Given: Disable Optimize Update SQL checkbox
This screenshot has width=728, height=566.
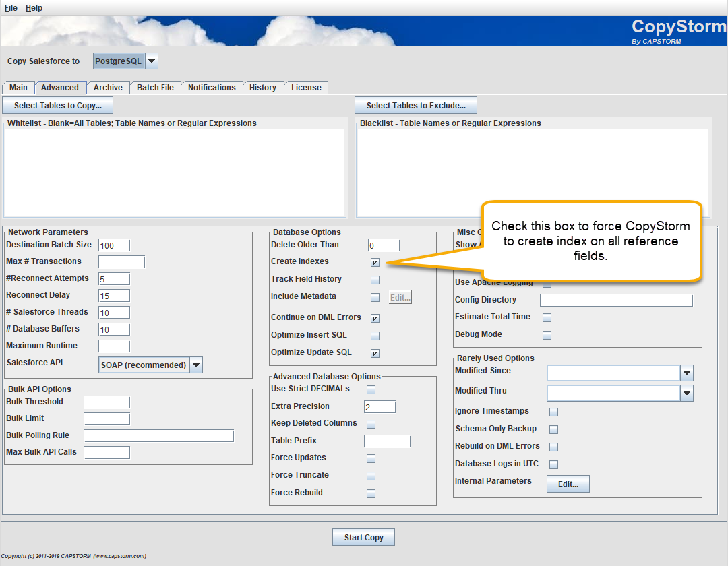Looking at the screenshot, I should coord(375,353).
